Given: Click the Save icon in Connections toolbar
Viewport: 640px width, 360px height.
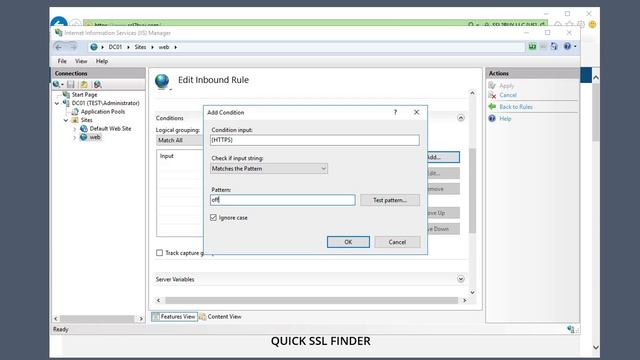Looking at the screenshot, I should coord(71,84).
